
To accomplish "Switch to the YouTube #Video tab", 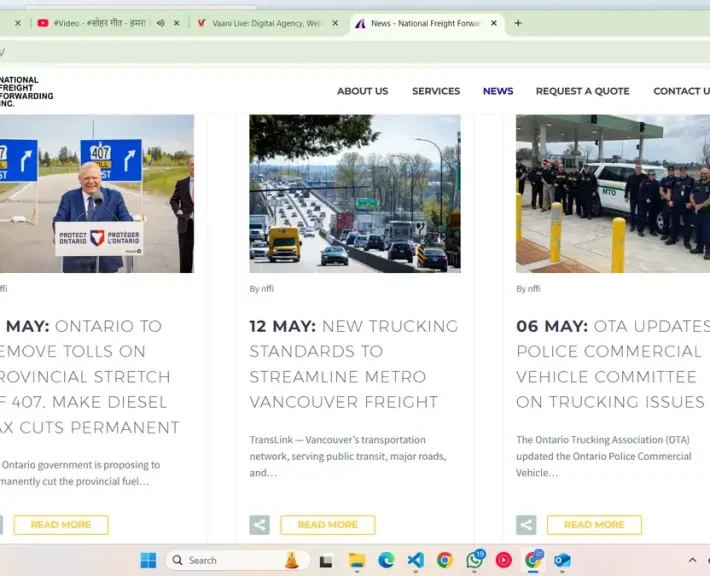I will [x=100, y=23].
